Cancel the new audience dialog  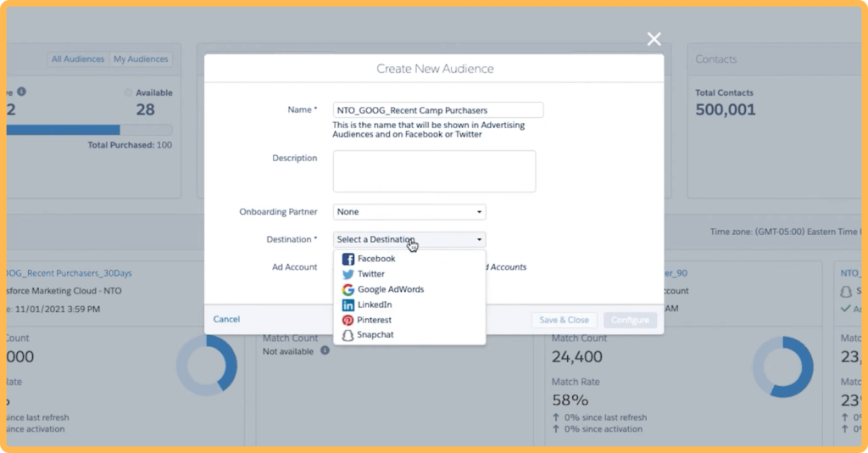[226, 319]
